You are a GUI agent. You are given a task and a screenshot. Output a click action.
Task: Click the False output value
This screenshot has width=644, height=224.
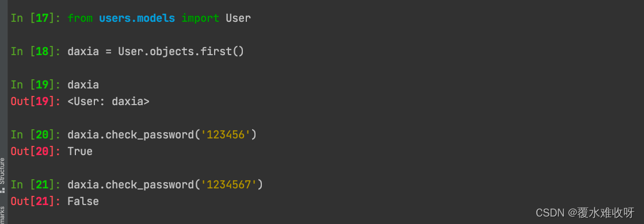pyautogui.click(x=83, y=202)
